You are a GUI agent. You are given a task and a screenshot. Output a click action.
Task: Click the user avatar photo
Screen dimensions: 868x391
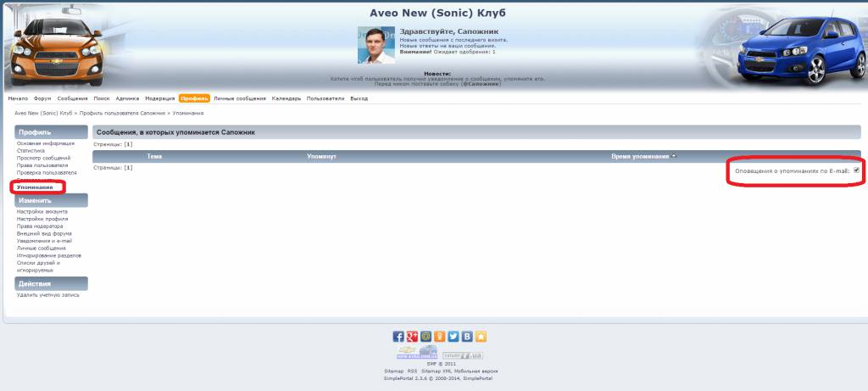coord(376,46)
